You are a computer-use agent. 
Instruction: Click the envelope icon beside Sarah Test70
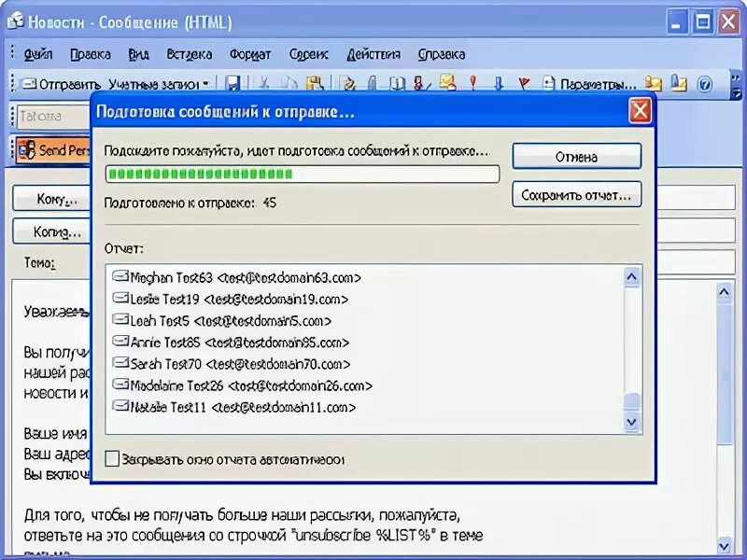pos(120,362)
